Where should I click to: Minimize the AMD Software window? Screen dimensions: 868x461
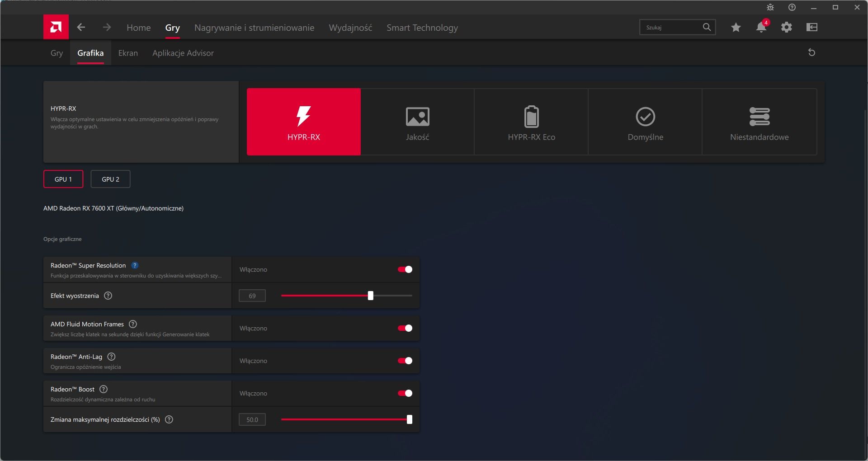[x=814, y=7]
